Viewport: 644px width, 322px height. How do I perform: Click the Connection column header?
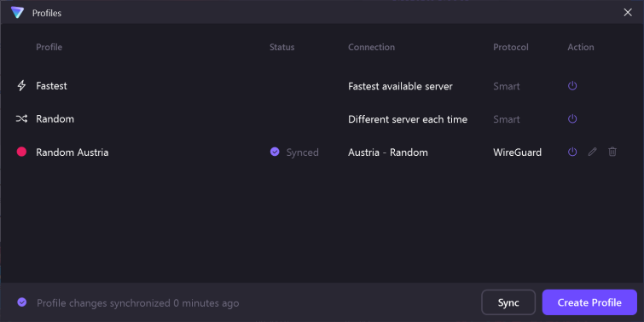point(371,47)
